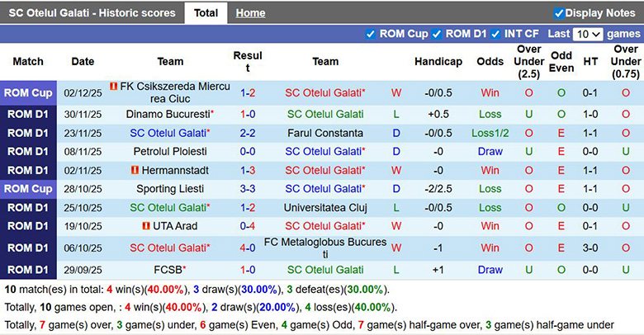This screenshot has width=644, height=335.
Task: Click the Universitatea Cluj team name
Action: 325,207
